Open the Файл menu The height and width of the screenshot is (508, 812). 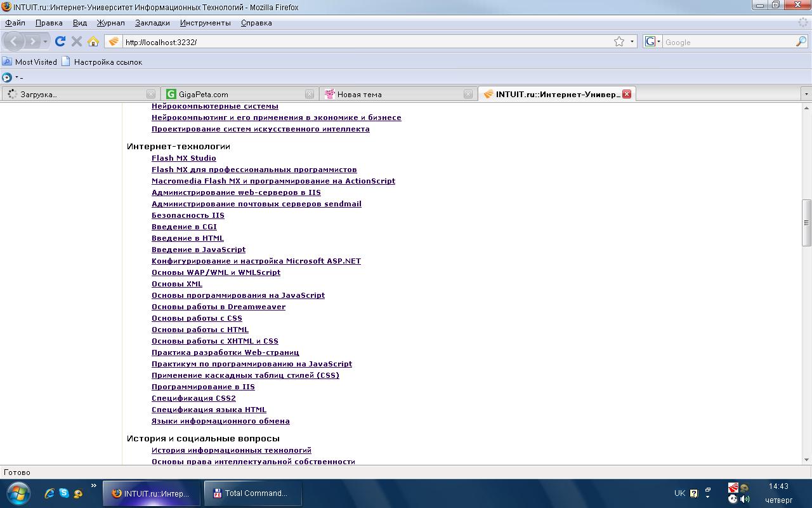pos(15,23)
